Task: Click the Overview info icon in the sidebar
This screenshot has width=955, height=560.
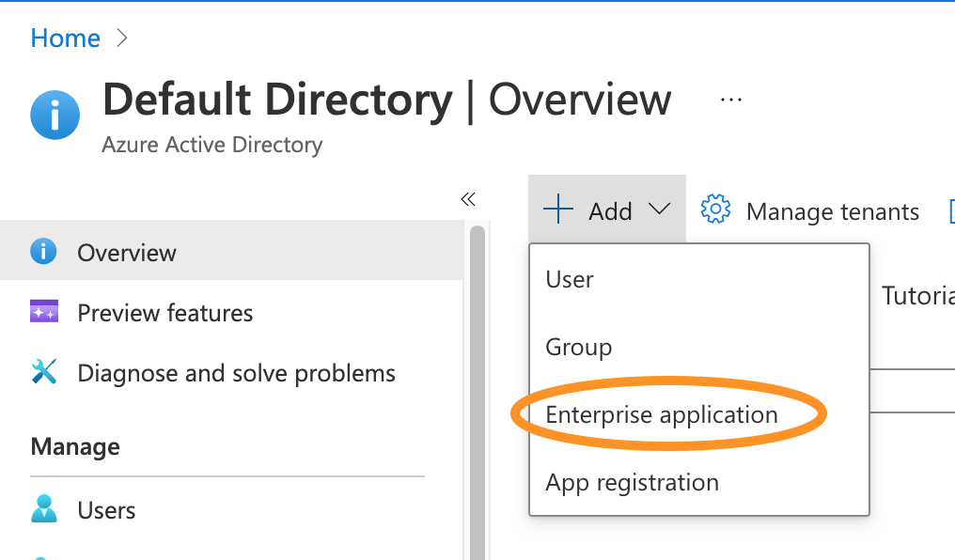Action: coord(44,252)
